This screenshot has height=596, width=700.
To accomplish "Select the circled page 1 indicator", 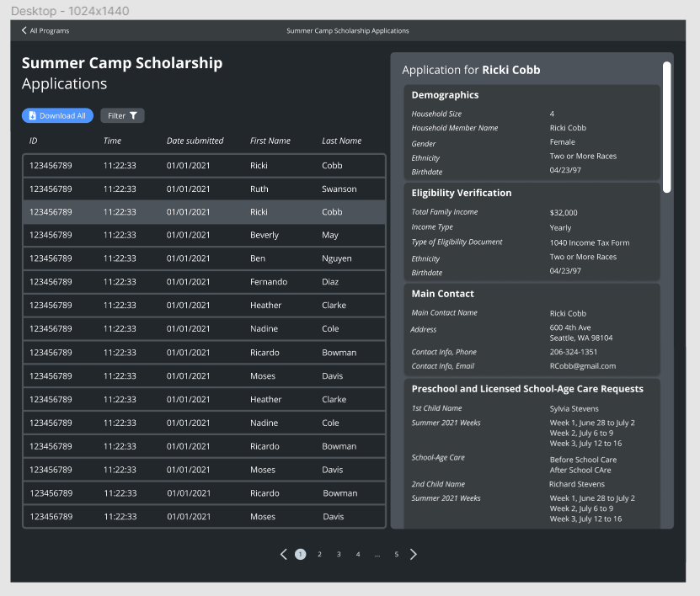I will point(301,554).
